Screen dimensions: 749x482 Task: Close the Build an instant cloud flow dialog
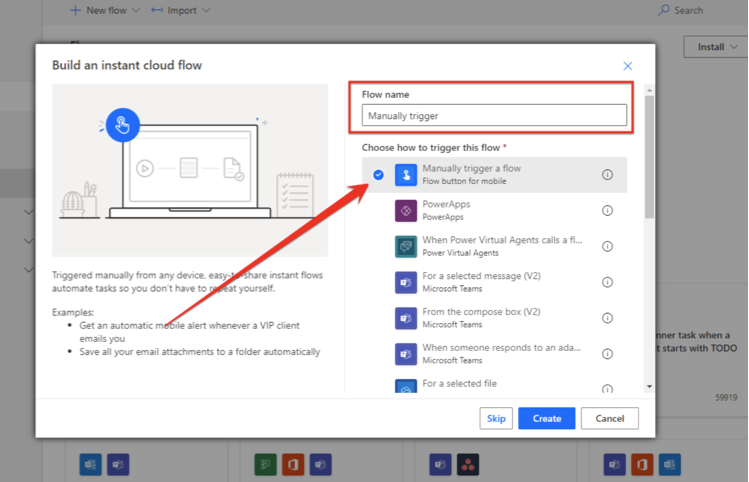628,66
